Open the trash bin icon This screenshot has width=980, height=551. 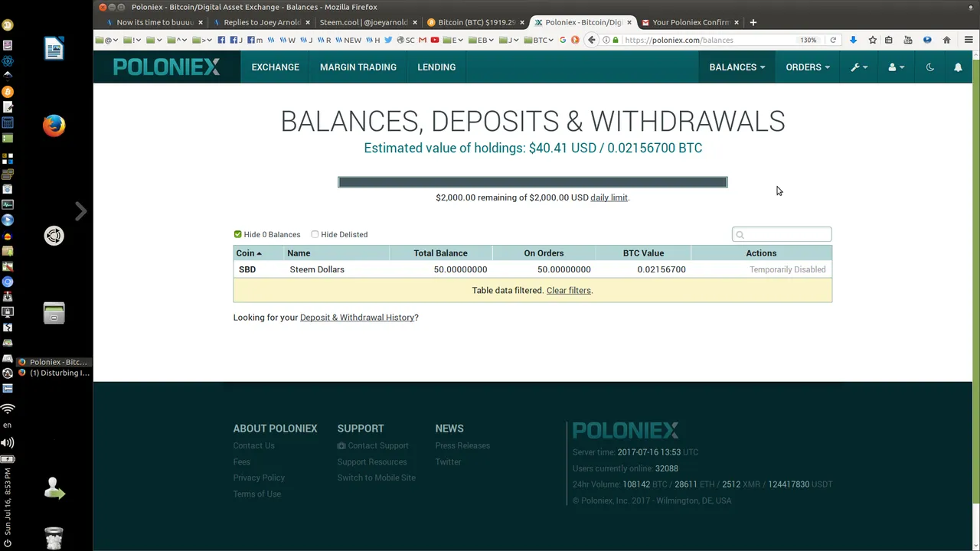[54, 538]
